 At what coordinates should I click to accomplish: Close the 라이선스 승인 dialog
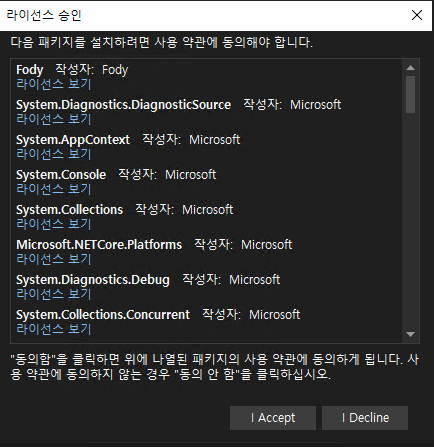click(417, 15)
